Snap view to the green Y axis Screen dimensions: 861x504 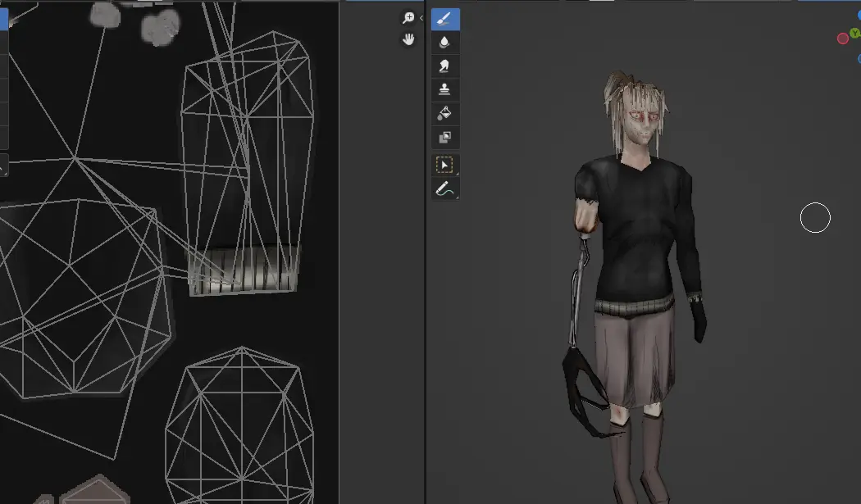pyautogui.click(x=855, y=34)
